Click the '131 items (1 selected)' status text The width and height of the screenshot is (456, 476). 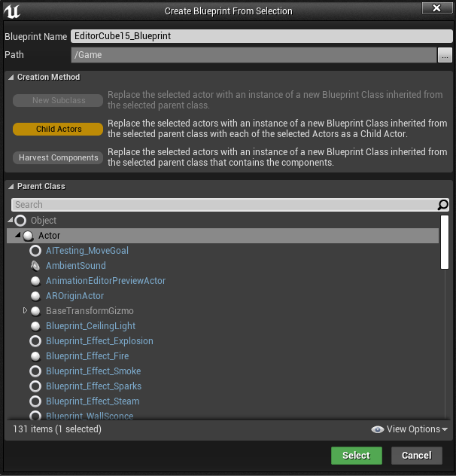tap(57, 429)
